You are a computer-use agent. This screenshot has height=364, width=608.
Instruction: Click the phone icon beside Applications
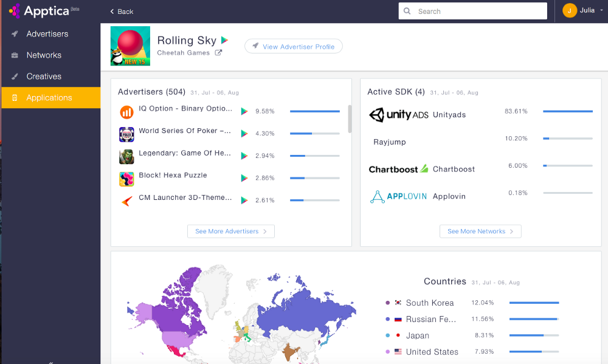[x=15, y=98]
